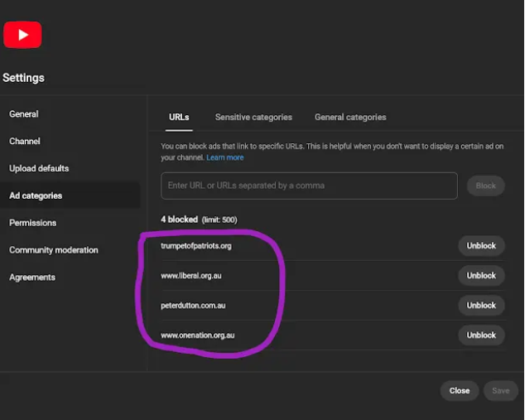Unblock trumpetofpatriots.org

(481, 246)
